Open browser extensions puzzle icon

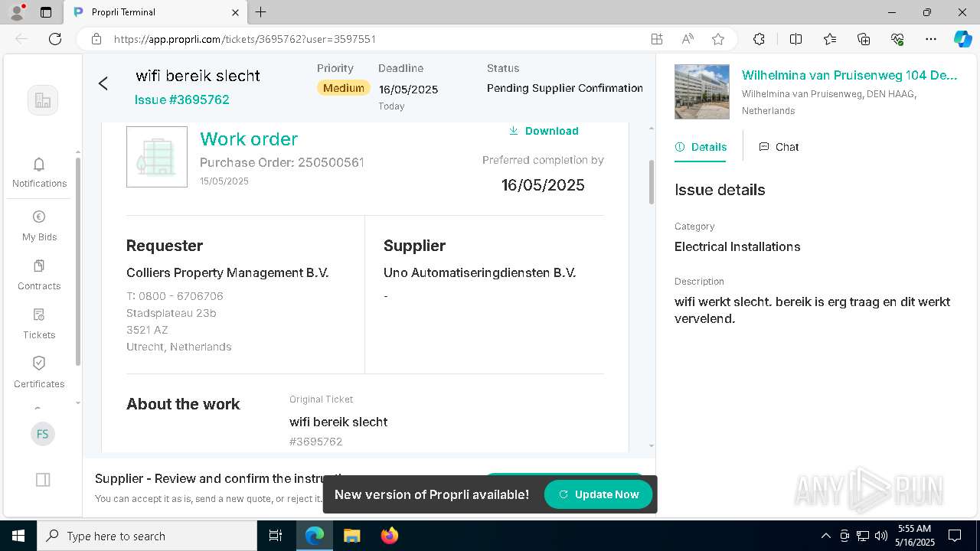pyautogui.click(x=759, y=39)
